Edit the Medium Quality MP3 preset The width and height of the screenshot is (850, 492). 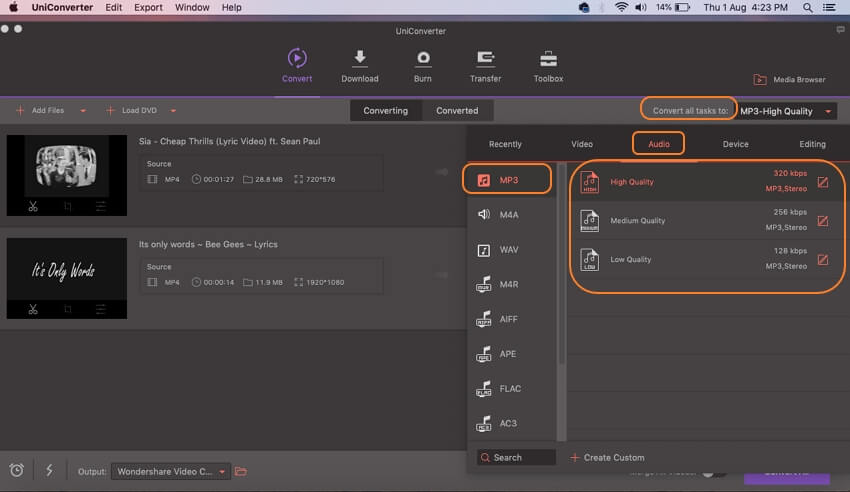822,221
